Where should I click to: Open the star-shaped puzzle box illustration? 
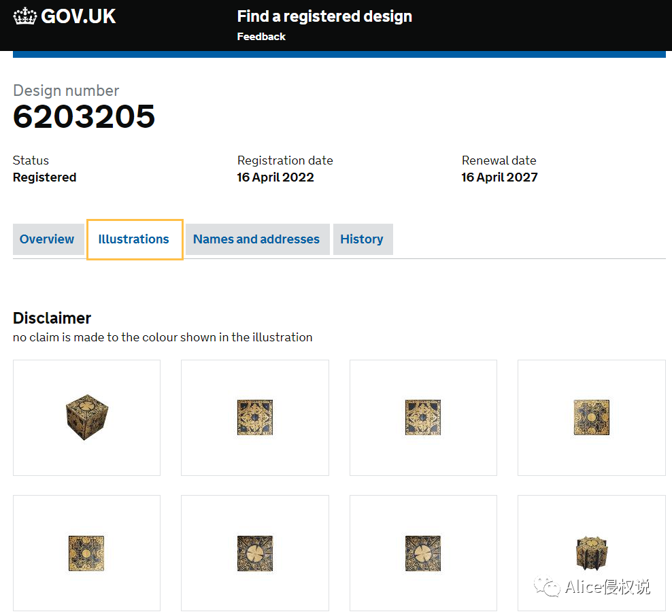coord(592,553)
